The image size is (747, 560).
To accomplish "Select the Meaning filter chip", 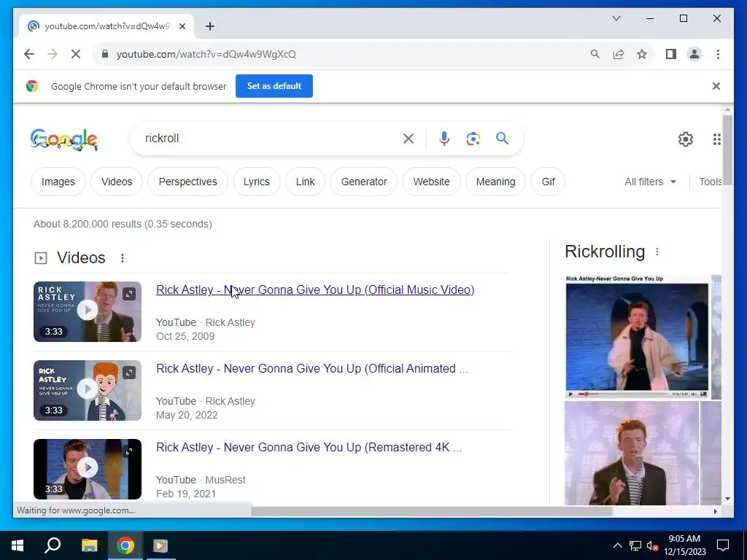I will (495, 182).
